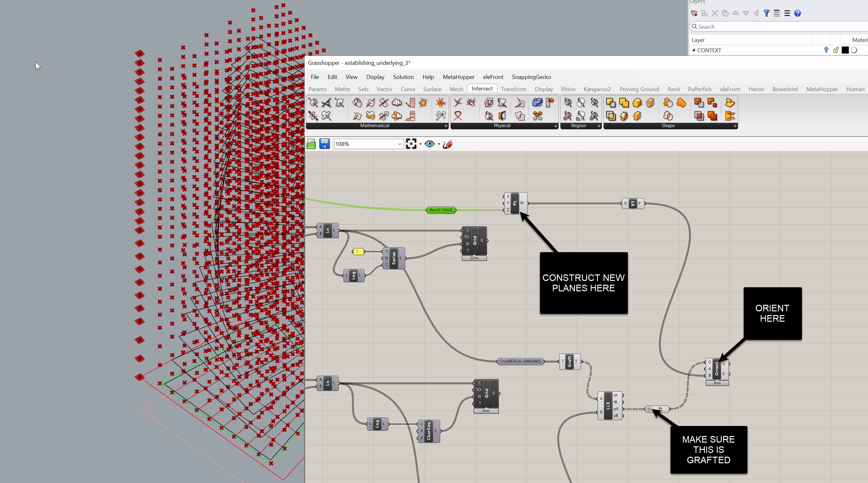Toggle the CONTEXT layer lightbulb visibility
Screen dimensions: 868x483
coord(826,50)
